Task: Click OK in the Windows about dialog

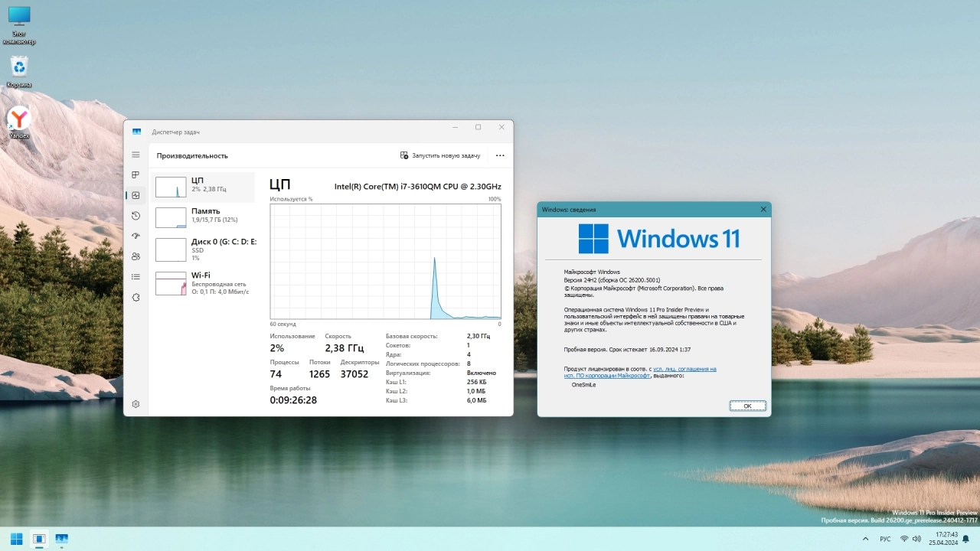Action: [x=747, y=406]
